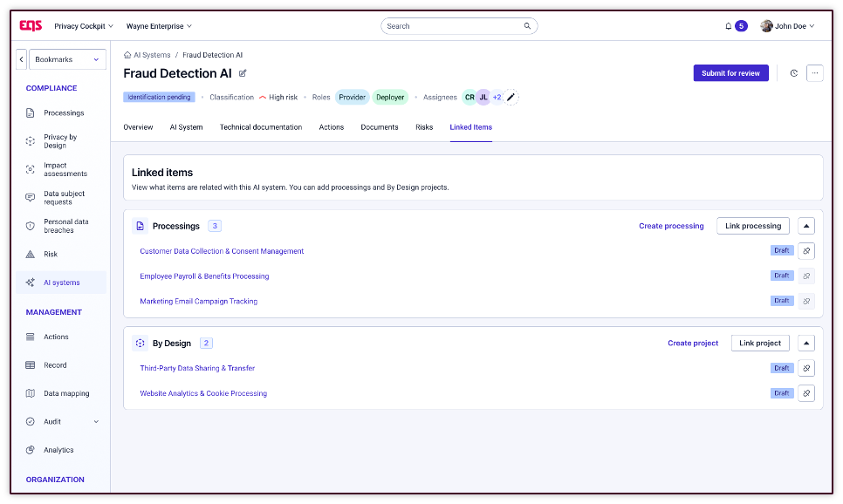The height and width of the screenshot is (504, 843).
Task: Click in the Search field
Action: coord(459,26)
